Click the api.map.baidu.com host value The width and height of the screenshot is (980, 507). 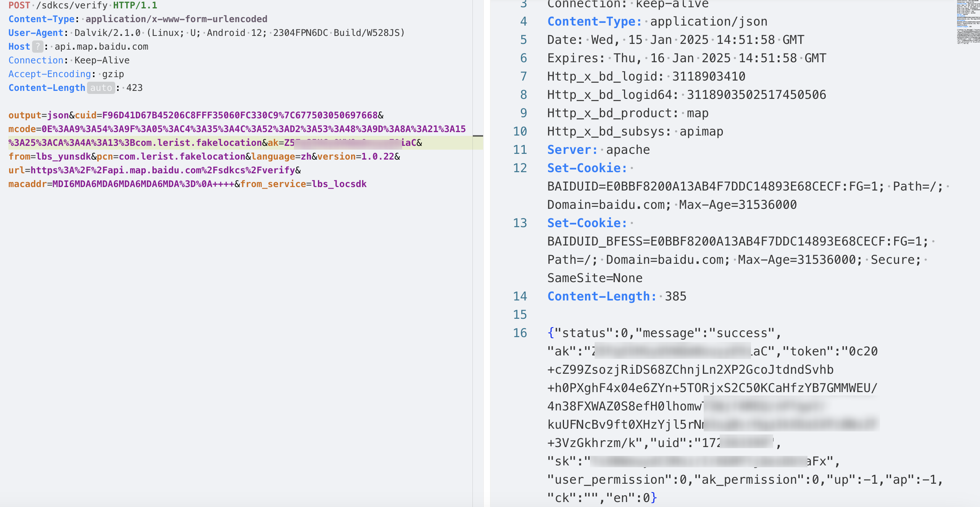coord(102,47)
